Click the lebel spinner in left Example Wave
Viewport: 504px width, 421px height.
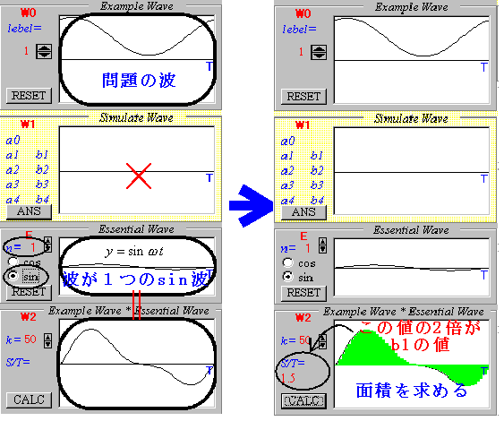tap(44, 51)
